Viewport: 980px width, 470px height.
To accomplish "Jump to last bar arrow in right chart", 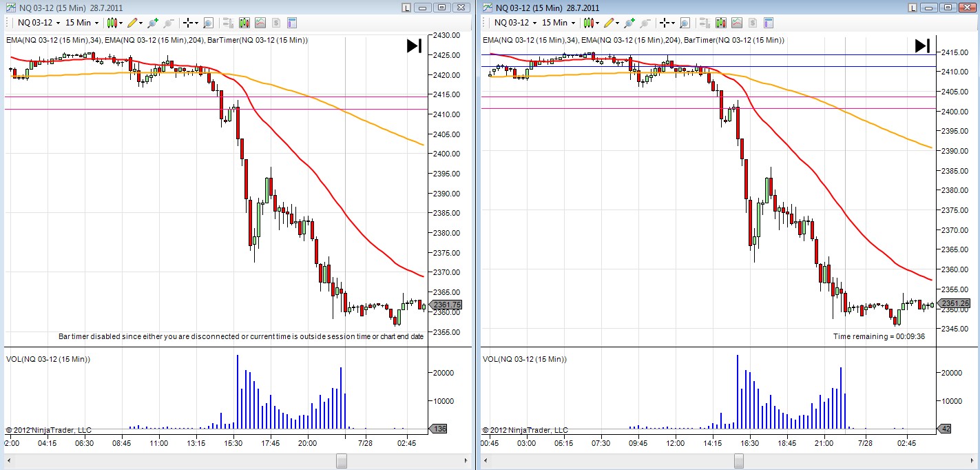I will tap(923, 46).
